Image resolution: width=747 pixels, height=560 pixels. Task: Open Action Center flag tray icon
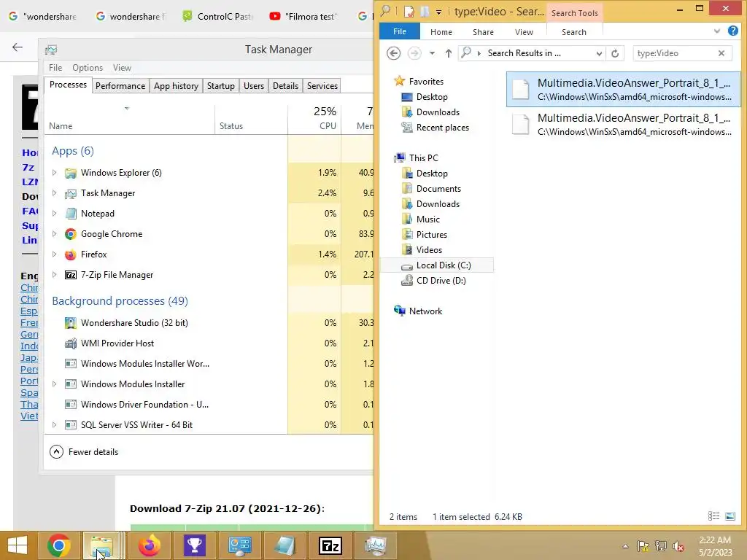click(x=643, y=546)
